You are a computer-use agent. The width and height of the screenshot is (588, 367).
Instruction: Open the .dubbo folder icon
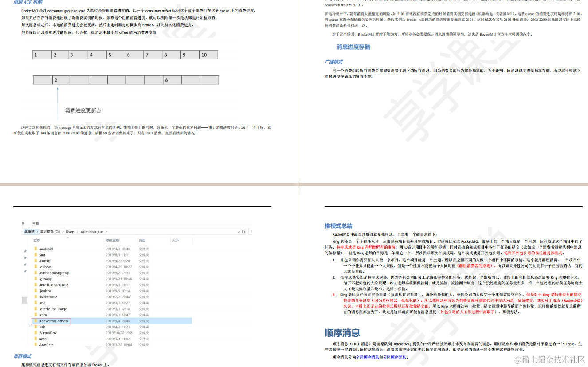tap(35, 267)
